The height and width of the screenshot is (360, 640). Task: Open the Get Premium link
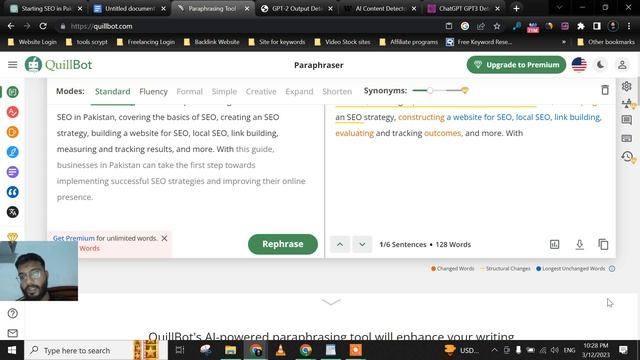(74, 238)
